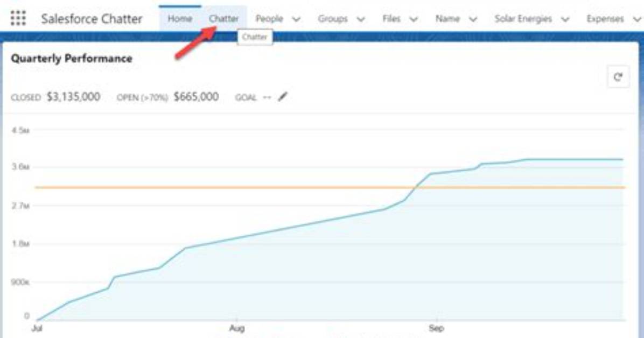This screenshot has height=338, width=644.
Task: Expand the People tab dropdown chevron
Action: point(296,19)
